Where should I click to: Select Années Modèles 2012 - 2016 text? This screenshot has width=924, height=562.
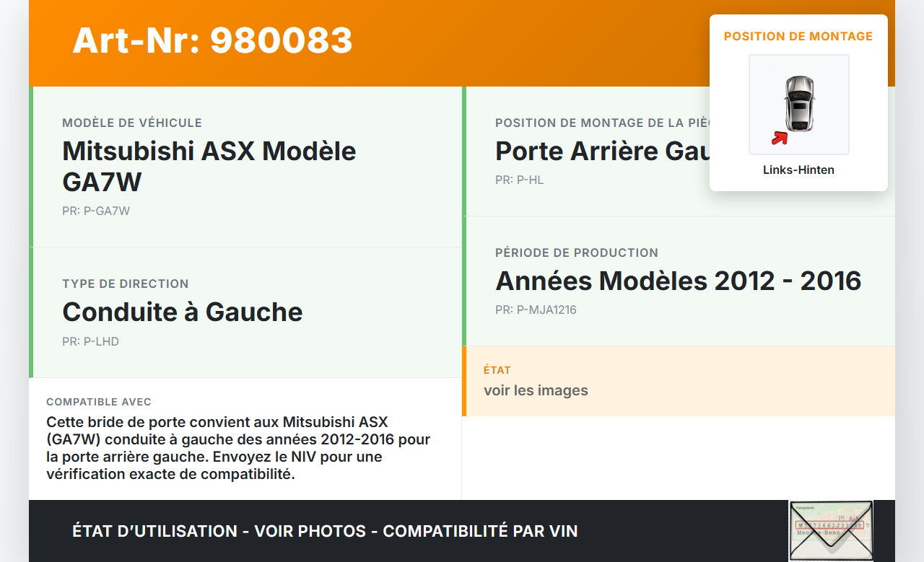coord(678,281)
